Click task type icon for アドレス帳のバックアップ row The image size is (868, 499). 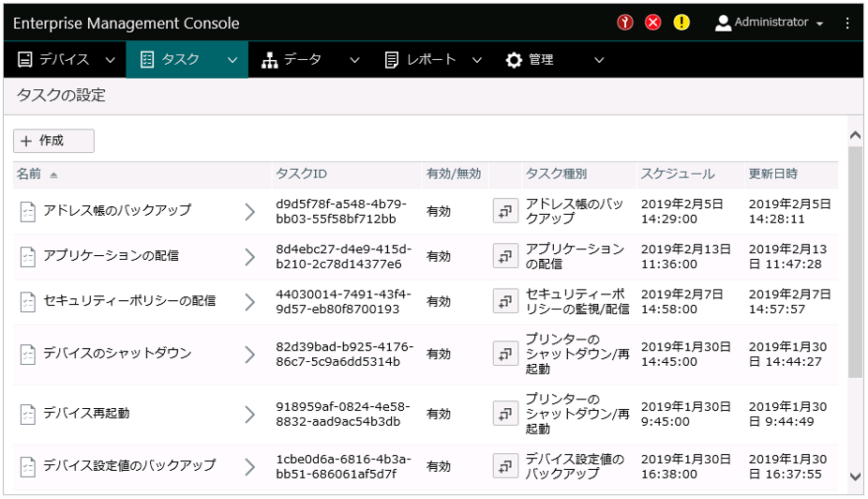(x=505, y=212)
